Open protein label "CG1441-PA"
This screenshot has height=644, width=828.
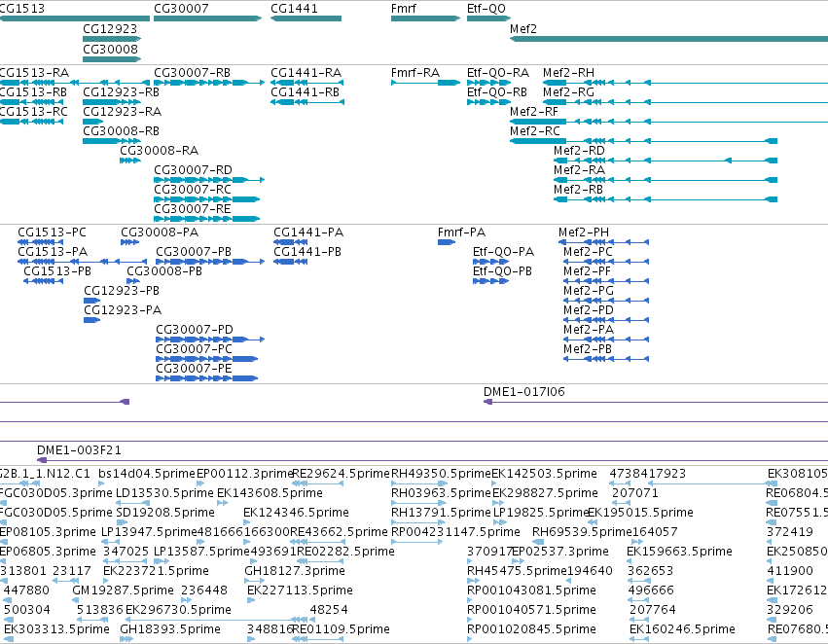(x=308, y=233)
